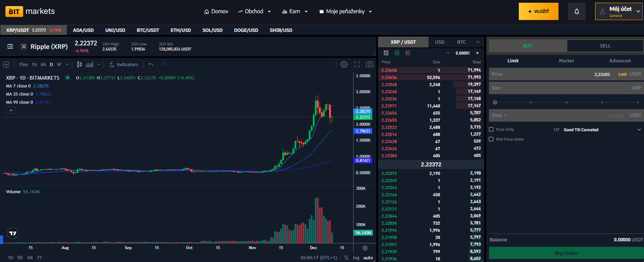This screenshot has height=262, width=644.
Task: Click the undo arrow in chart toolbar
Action: click(x=151, y=64)
